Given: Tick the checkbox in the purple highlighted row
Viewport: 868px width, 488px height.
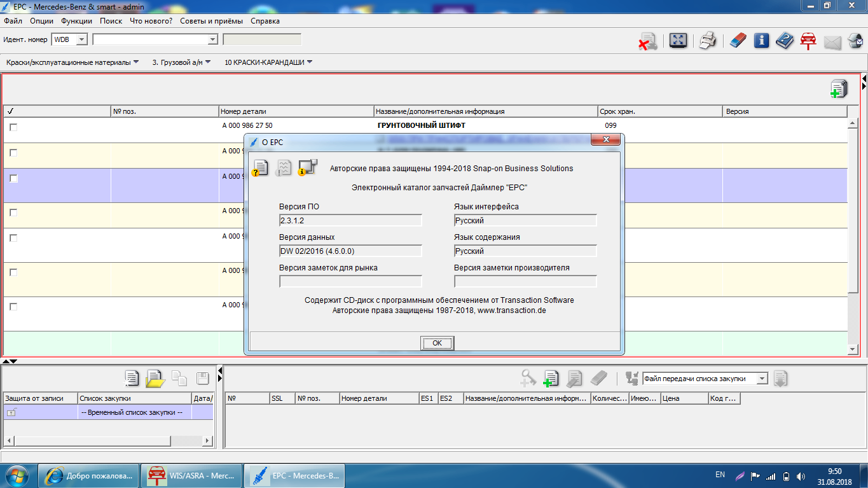Looking at the screenshot, I should point(13,179).
